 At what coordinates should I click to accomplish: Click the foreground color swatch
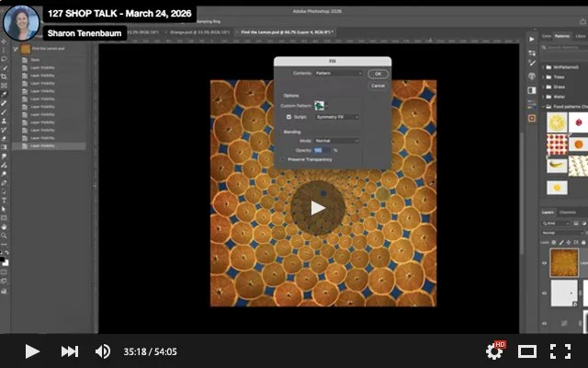[2, 259]
